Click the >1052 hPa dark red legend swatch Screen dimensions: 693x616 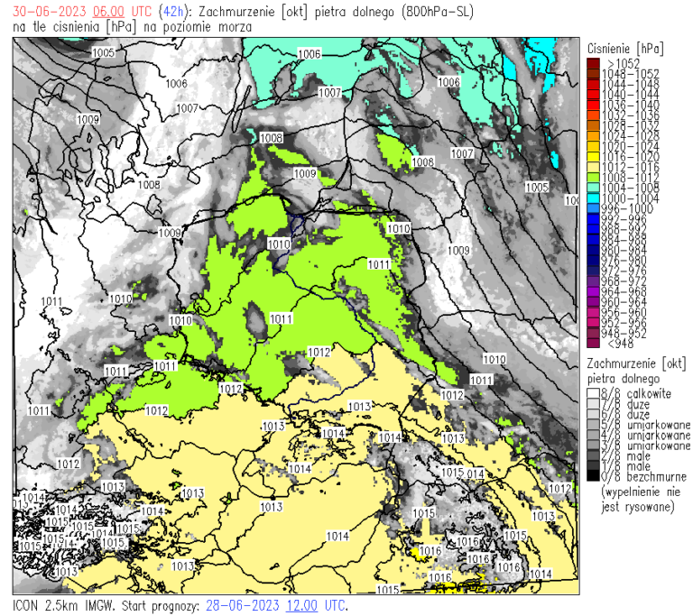pyautogui.click(x=593, y=63)
